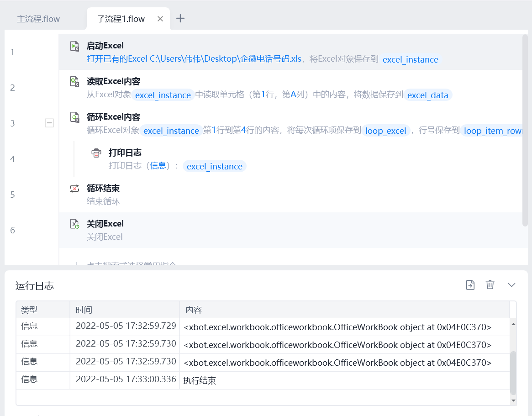
Task: Click the excel_data variable tag
Action: (428, 95)
